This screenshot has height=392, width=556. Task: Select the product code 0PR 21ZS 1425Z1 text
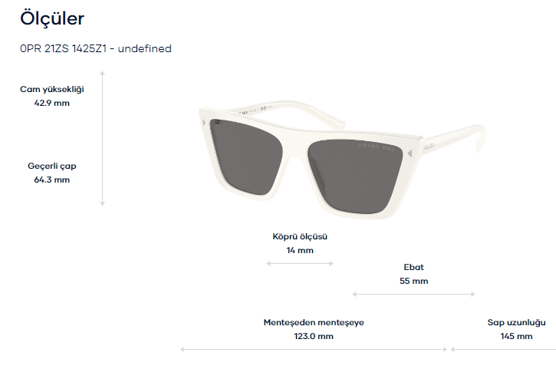(x=63, y=48)
